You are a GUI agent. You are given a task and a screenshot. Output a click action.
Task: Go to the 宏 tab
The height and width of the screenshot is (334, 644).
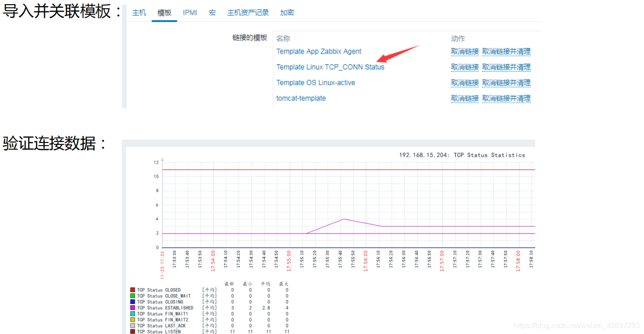[x=212, y=13]
